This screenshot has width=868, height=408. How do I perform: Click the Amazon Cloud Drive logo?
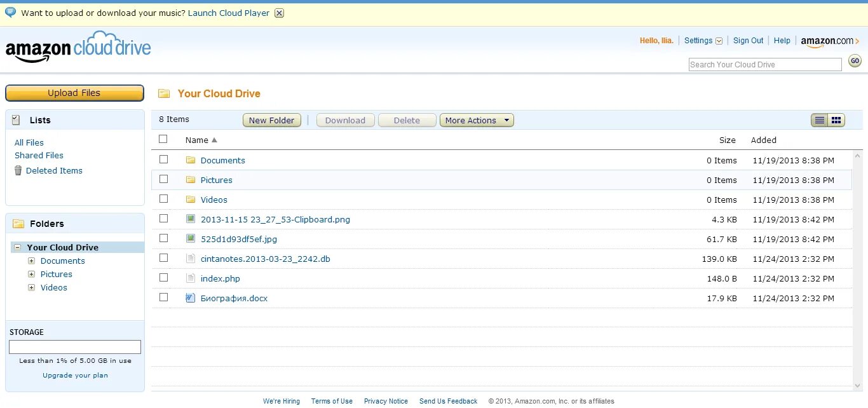point(78,47)
